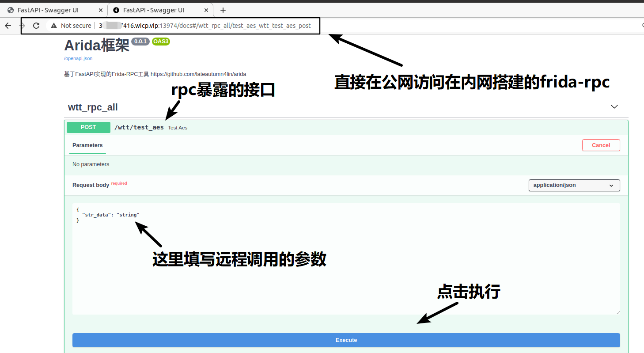Select the second FastAPI - Swagger UI tab
Viewport: 644px width, 353px height.
tap(160, 10)
